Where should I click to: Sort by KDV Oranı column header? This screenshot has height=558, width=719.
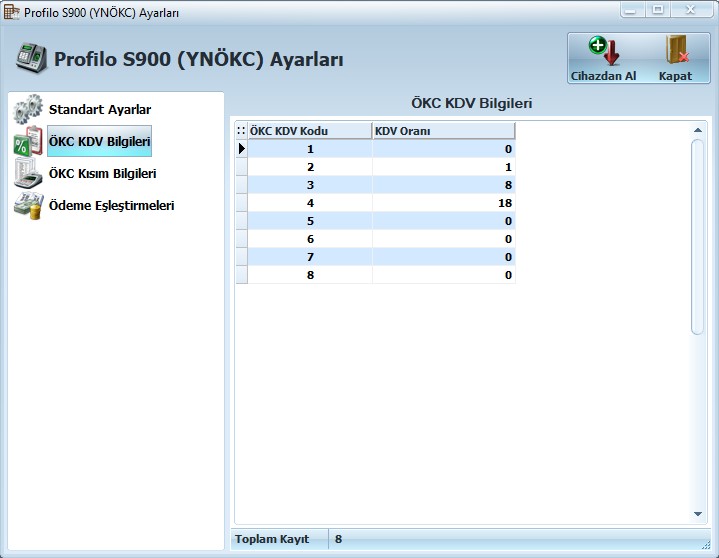[443, 131]
